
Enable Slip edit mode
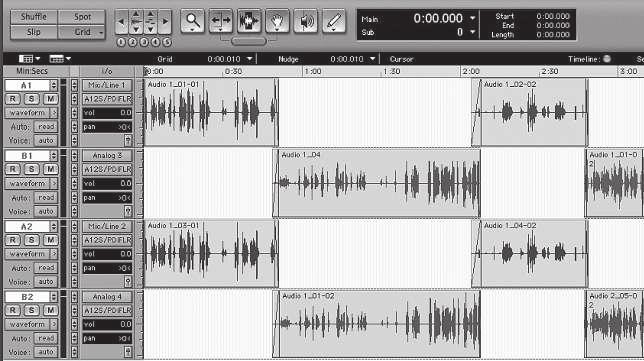click(x=34, y=32)
